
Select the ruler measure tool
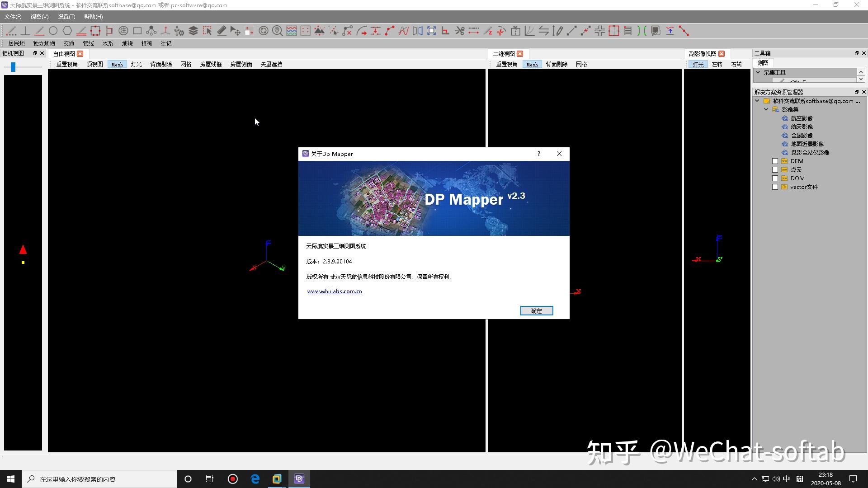[x=222, y=31]
